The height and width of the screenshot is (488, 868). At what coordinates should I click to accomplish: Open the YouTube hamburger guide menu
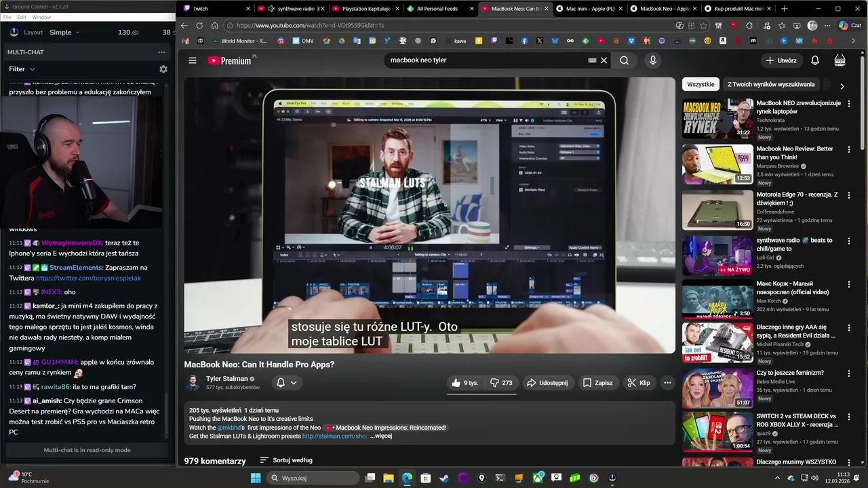pyautogui.click(x=193, y=60)
